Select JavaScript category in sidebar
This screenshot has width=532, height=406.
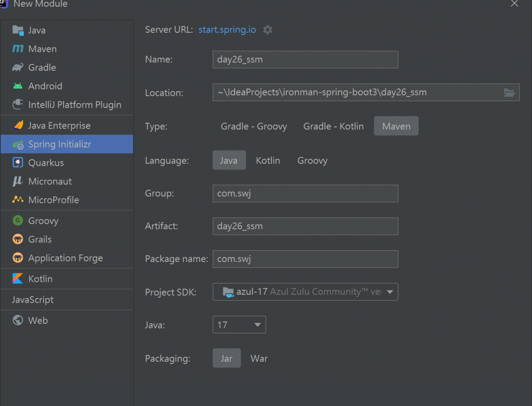click(67, 299)
